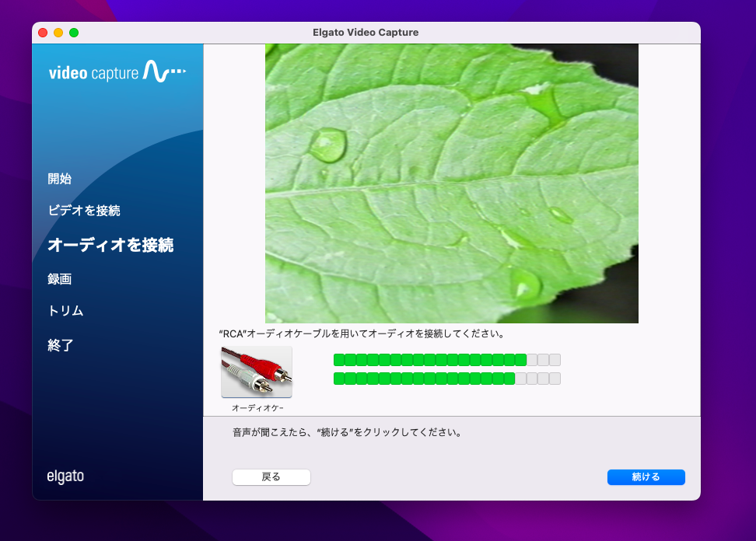Click the upper audio level meter
The image size is (756, 541).
446,360
